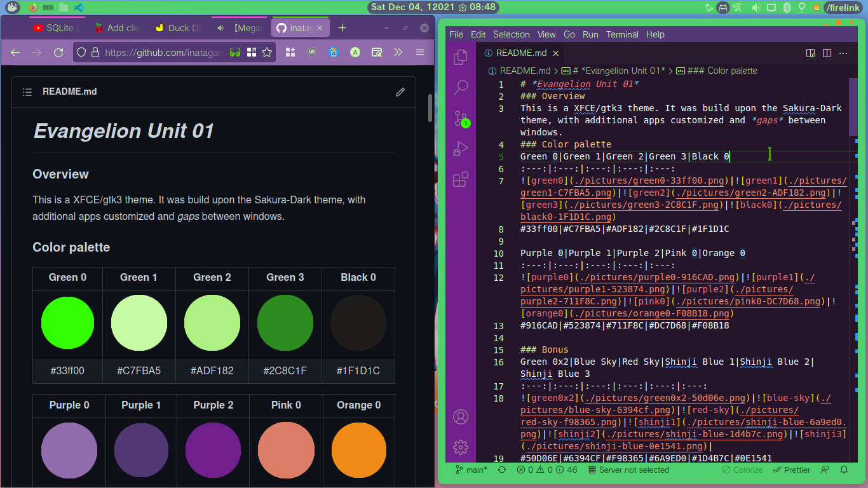The image size is (868, 488).
Task: Open the QR code icon in address bar
Action: pyautogui.click(x=252, y=53)
